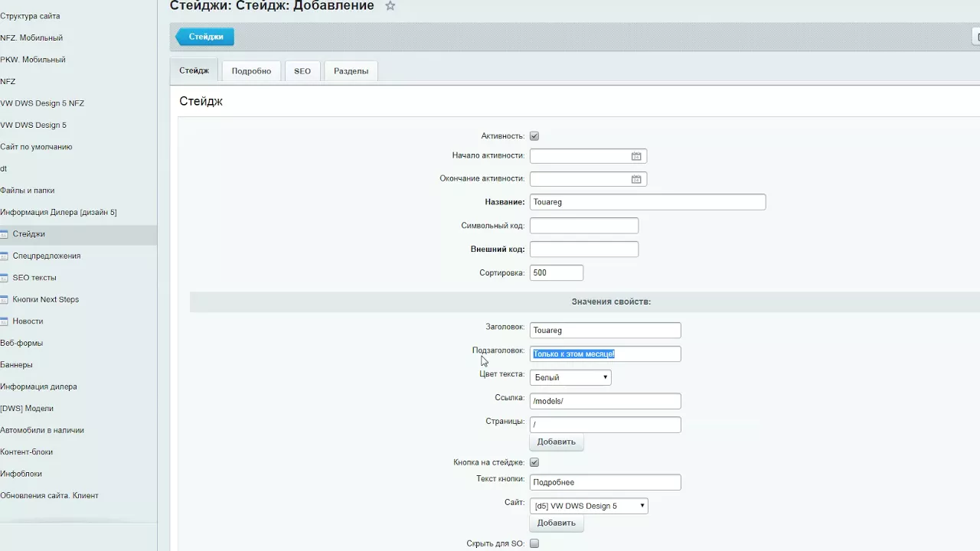980x551 pixels.
Task: Open Сайт dropdown VW DWS Design 5
Action: click(589, 506)
